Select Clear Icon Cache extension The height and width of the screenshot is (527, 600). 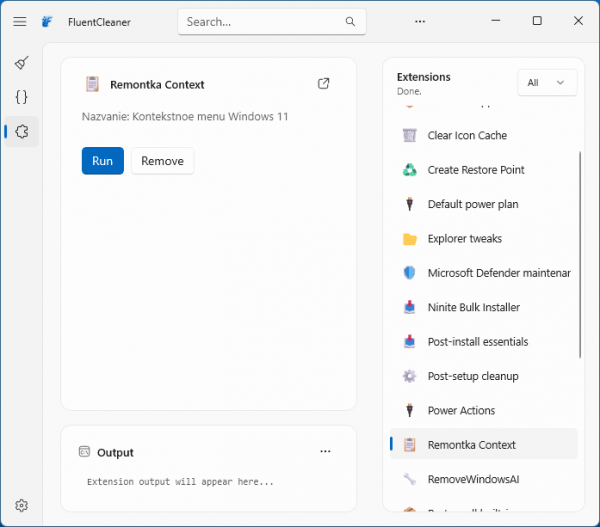484,135
